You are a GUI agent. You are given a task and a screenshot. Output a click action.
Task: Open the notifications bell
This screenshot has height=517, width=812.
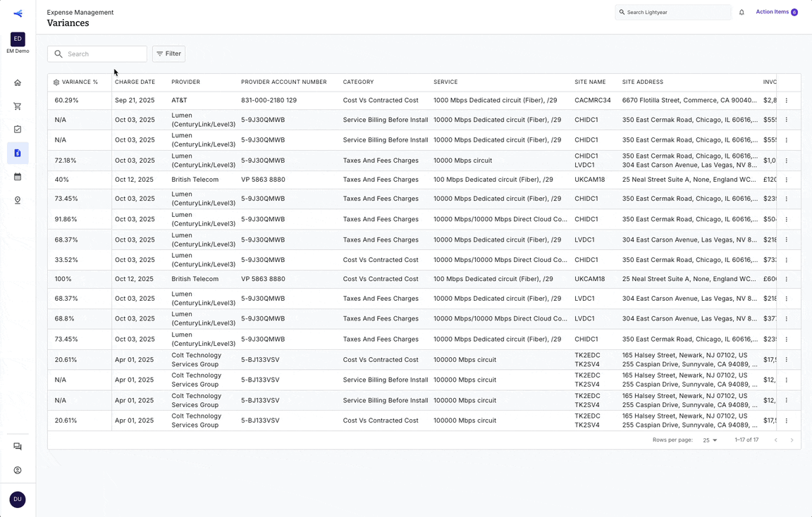coord(742,13)
